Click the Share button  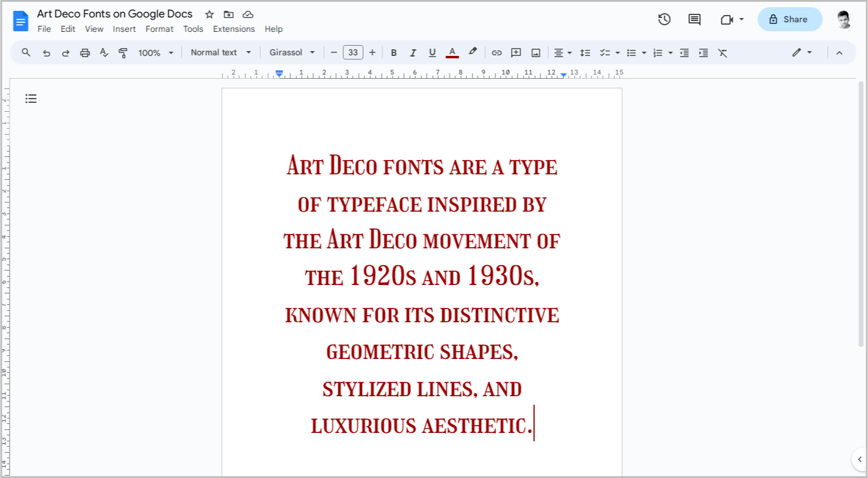(x=789, y=19)
